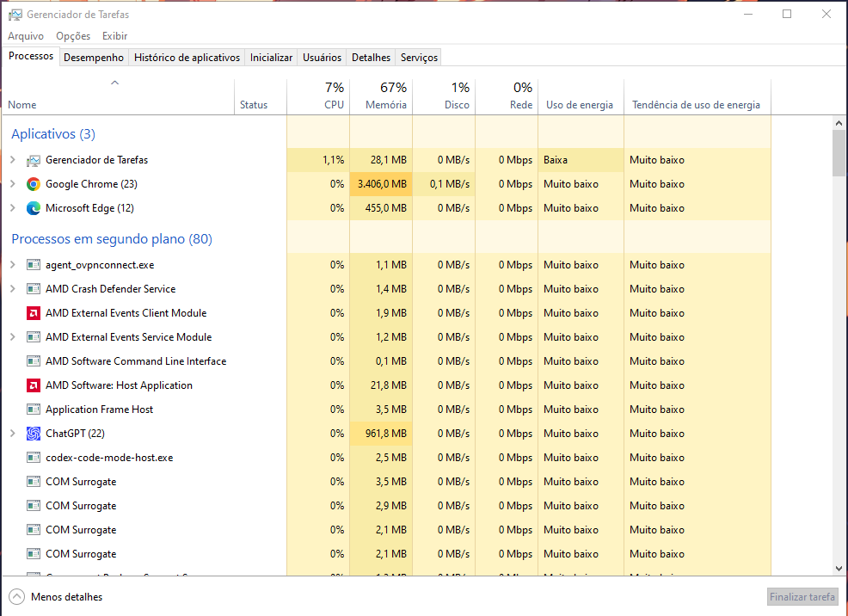Click the vertical scrollbar thumb

point(839,153)
